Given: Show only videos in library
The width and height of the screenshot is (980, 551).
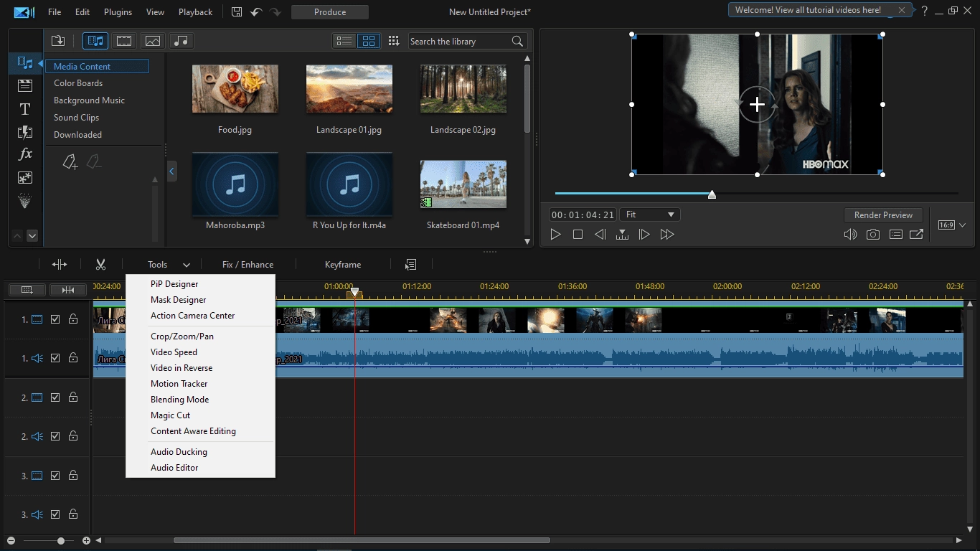Looking at the screenshot, I should (124, 41).
